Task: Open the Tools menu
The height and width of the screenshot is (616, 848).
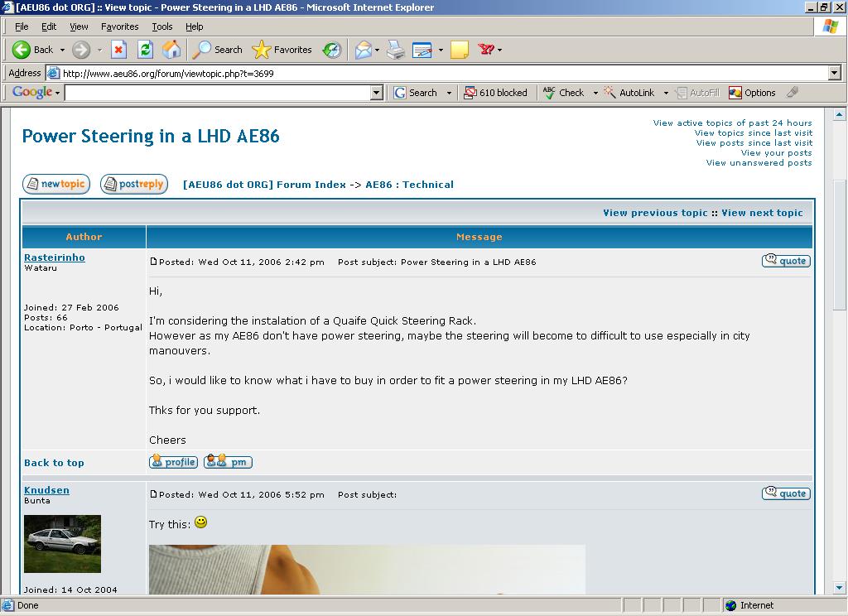Action: tap(162, 26)
